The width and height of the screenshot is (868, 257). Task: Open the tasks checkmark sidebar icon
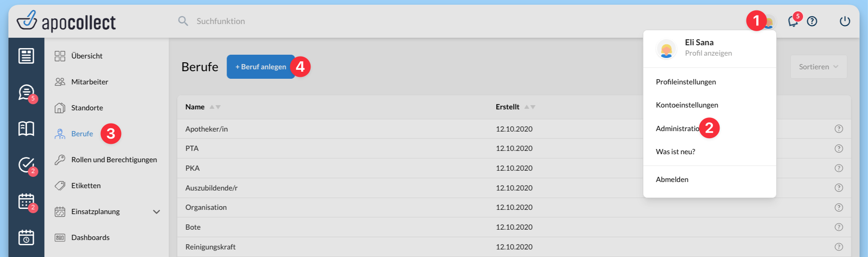point(26,165)
